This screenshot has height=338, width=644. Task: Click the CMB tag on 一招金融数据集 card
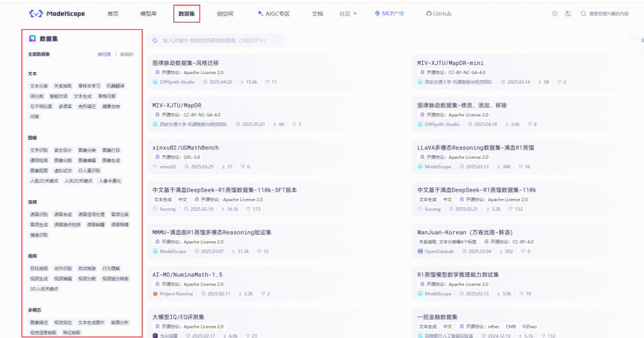(510, 327)
